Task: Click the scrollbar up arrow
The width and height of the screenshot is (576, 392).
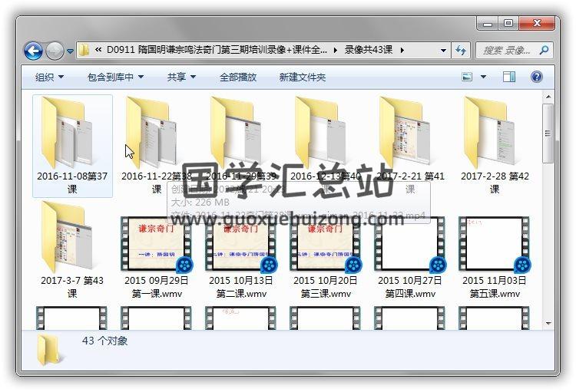Action: point(548,97)
